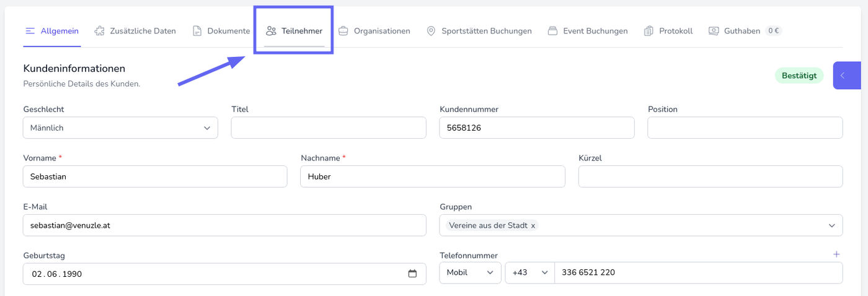
Task: Switch to the Teilnehmer tab
Action: tap(294, 31)
